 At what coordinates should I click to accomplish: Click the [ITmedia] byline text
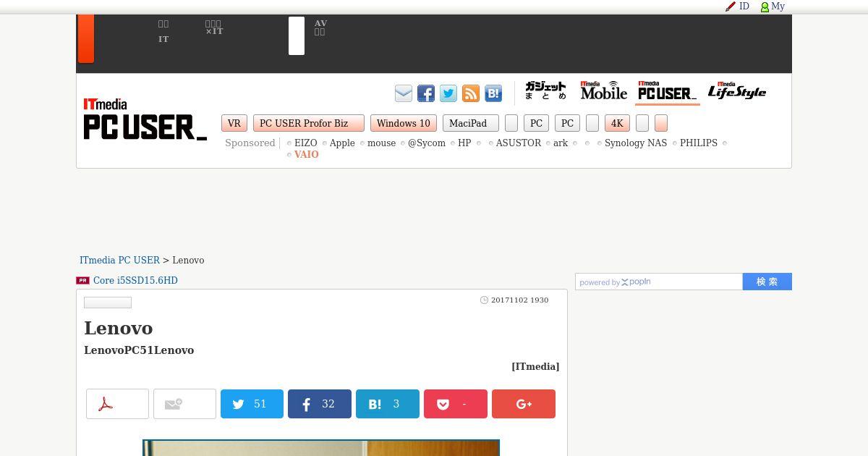(x=535, y=367)
